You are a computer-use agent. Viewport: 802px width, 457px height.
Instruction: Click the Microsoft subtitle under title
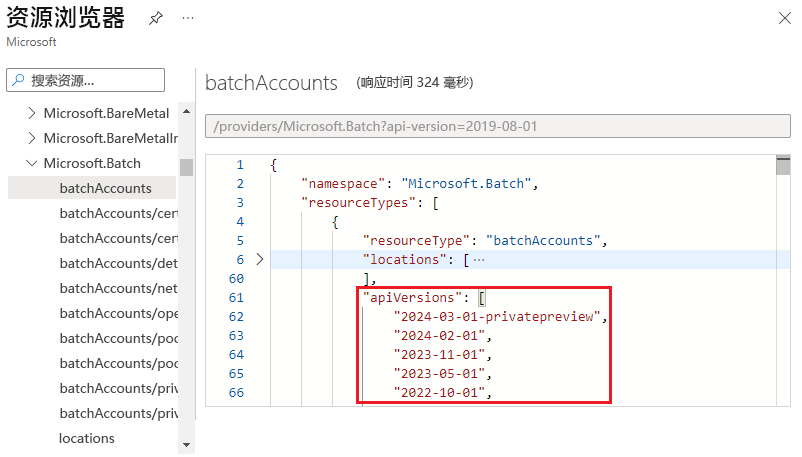click(x=31, y=42)
